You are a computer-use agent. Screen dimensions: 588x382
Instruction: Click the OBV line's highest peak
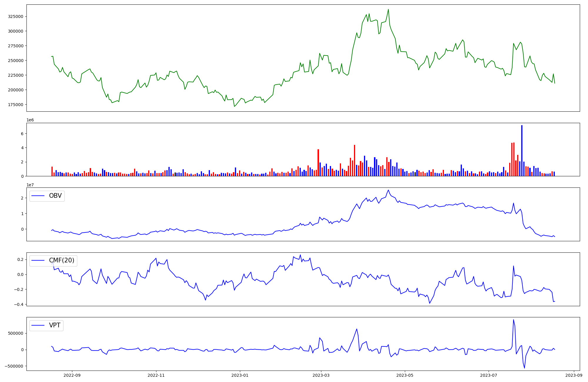coord(388,190)
